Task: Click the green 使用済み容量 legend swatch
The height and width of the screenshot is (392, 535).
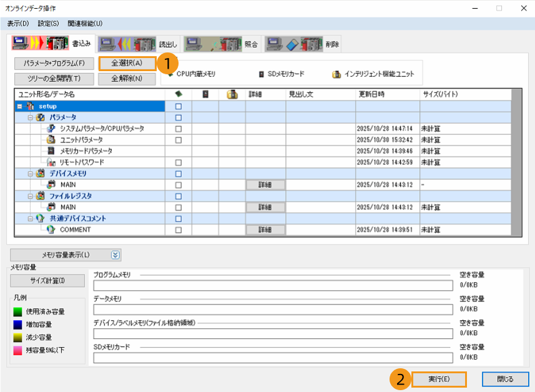Action: tap(18, 311)
